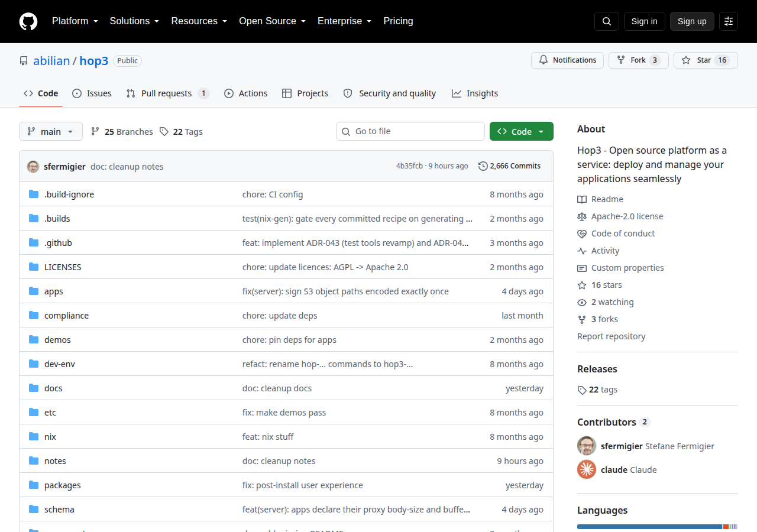Click the star icon beside 16 stars
This screenshot has height=532, width=757.
[x=582, y=285]
